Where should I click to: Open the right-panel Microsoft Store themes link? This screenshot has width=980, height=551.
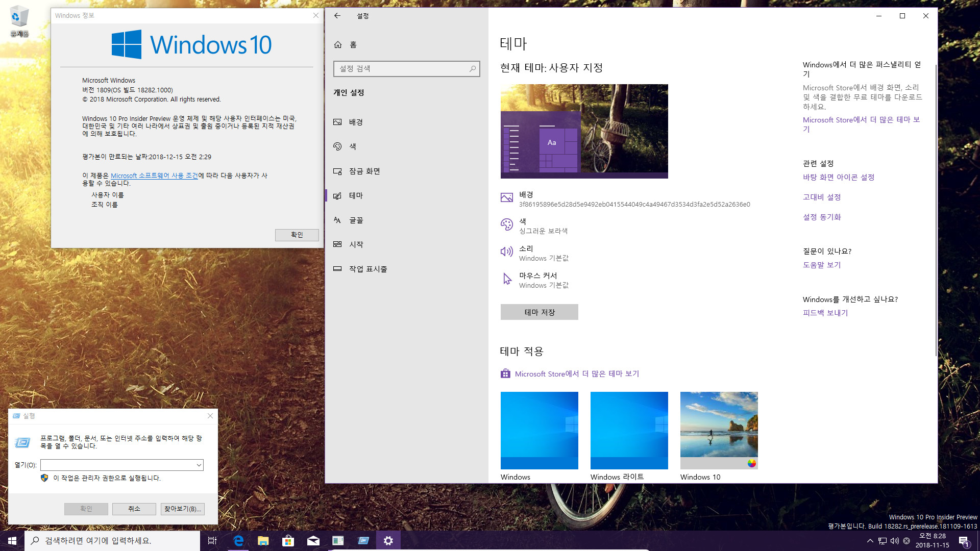click(862, 124)
